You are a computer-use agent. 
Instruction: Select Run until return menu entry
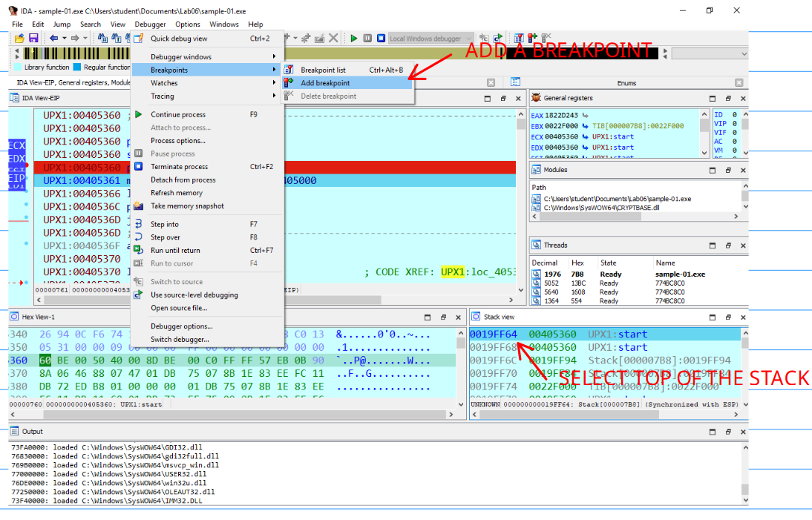[x=207, y=251]
